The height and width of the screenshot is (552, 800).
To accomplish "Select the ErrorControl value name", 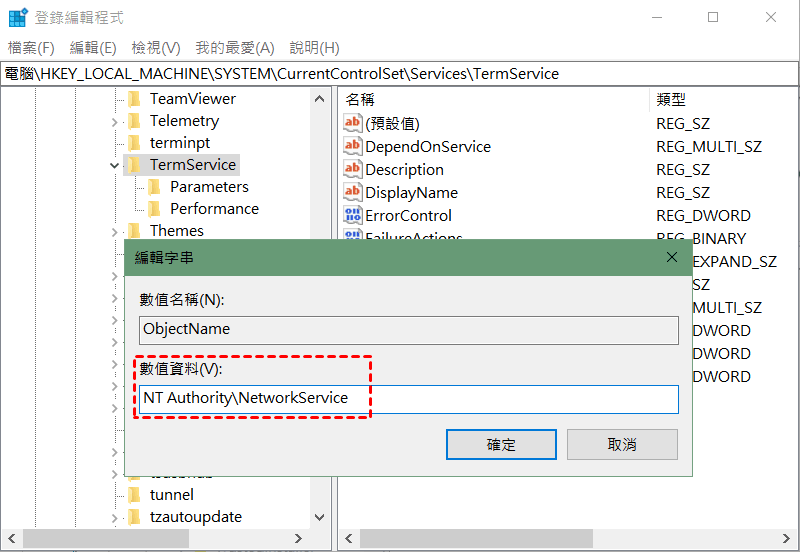I will tap(409, 216).
